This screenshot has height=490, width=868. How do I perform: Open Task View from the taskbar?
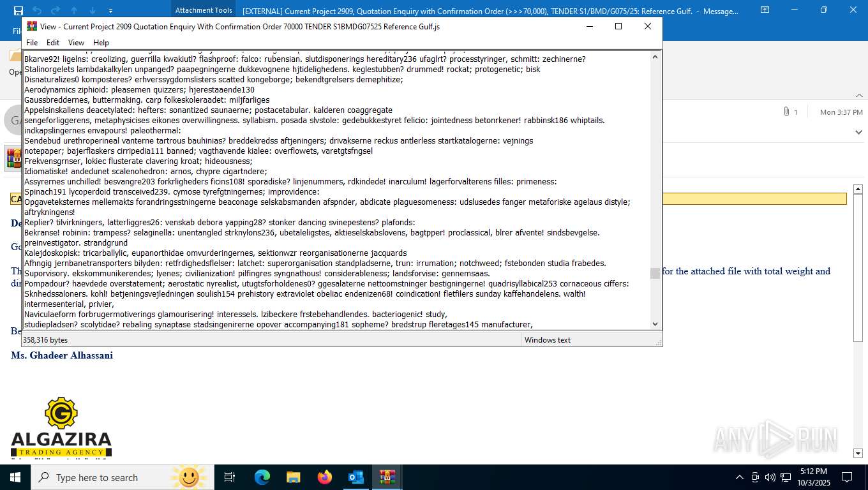[x=230, y=477]
